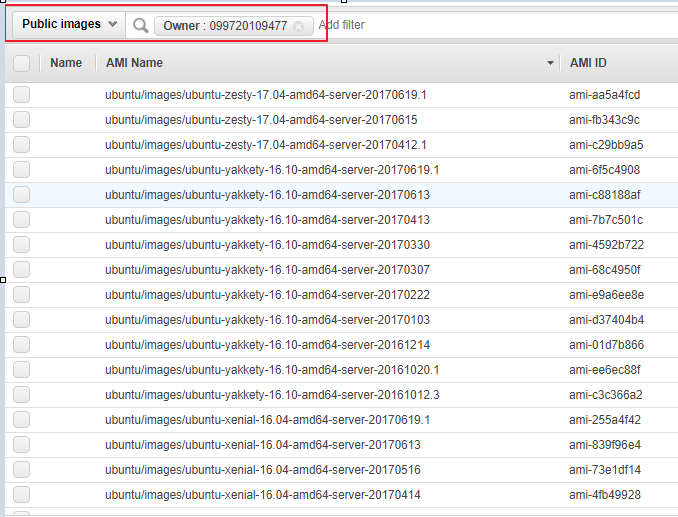Screen dimensions: 678x517
Task: Select ubuntu-yakkety-16.10-amd64-server-20170413 name
Action: tap(268, 220)
